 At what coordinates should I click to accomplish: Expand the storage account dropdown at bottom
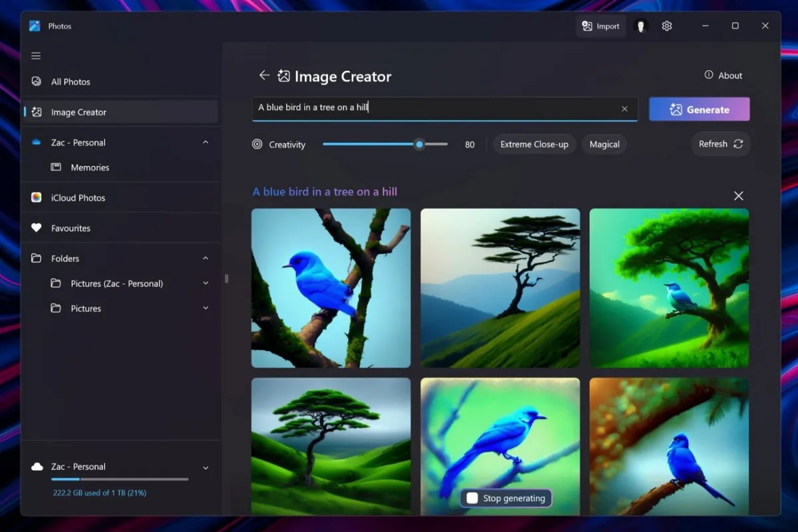[205, 467]
